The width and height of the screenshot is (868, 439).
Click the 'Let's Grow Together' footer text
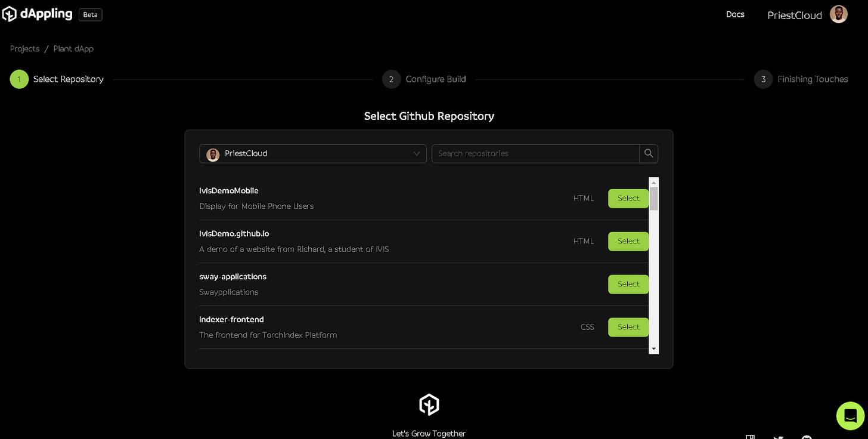pyautogui.click(x=429, y=434)
